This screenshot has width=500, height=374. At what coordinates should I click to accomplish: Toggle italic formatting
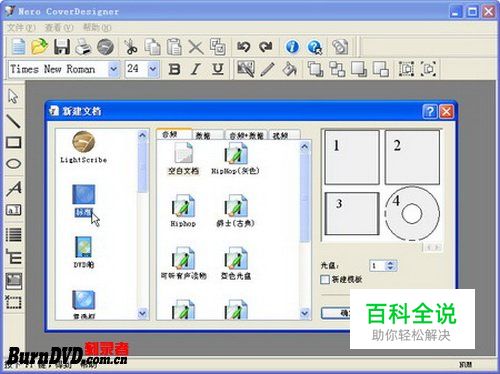coord(196,69)
